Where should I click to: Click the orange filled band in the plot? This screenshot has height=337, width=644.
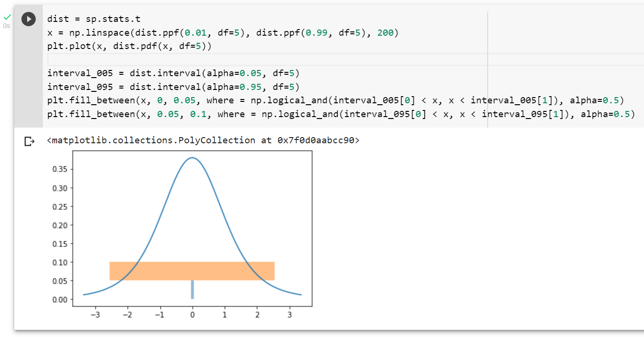(x=191, y=270)
